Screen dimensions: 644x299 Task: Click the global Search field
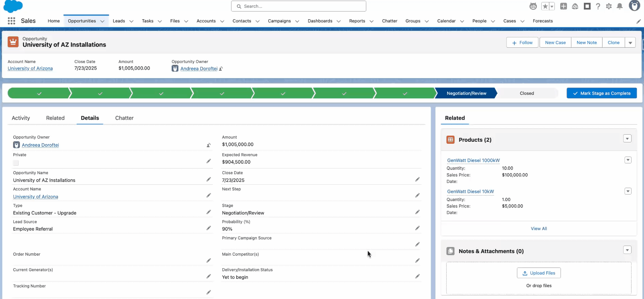point(299,6)
